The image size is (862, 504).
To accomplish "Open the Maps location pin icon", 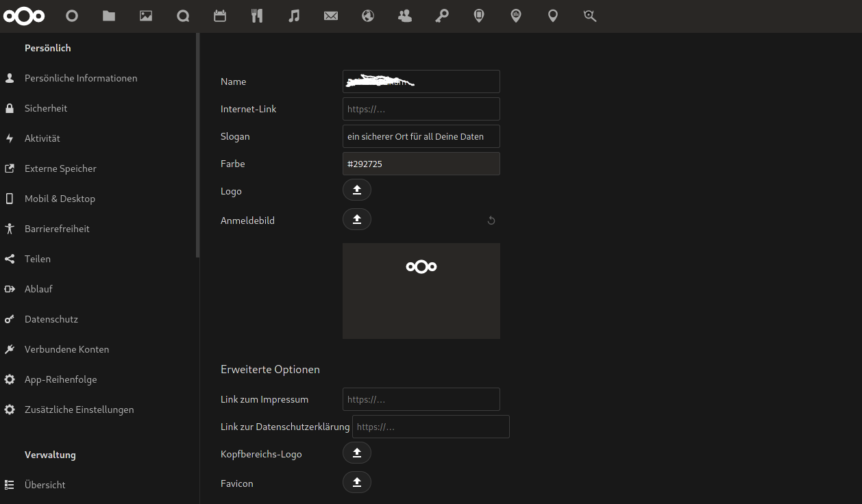I will (x=553, y=16).
